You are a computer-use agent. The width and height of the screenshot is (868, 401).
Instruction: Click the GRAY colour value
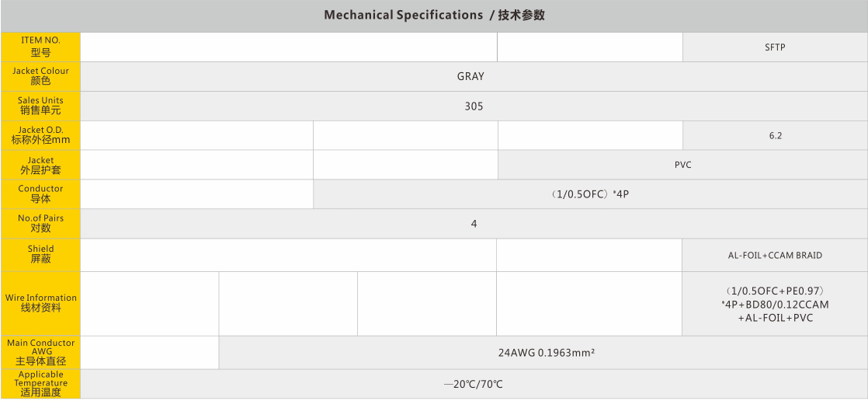tap(470, 76)
